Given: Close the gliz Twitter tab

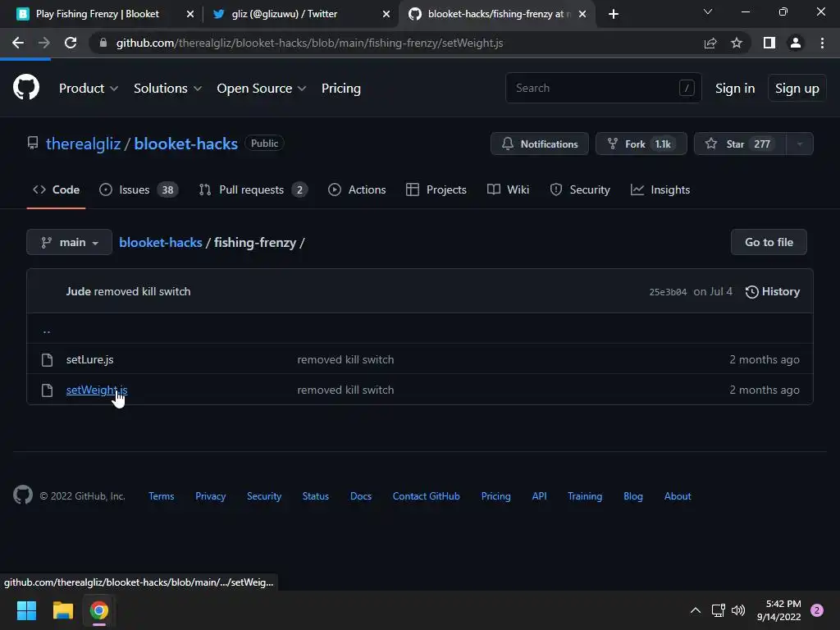Looking at the screenshot, I should coord(386,14).
